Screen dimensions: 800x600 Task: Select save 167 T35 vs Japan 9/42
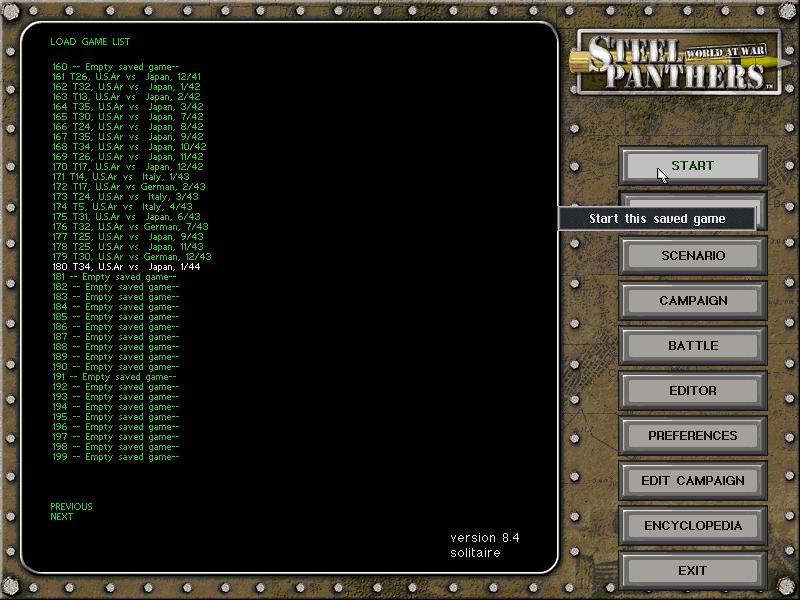click(128, 137)
